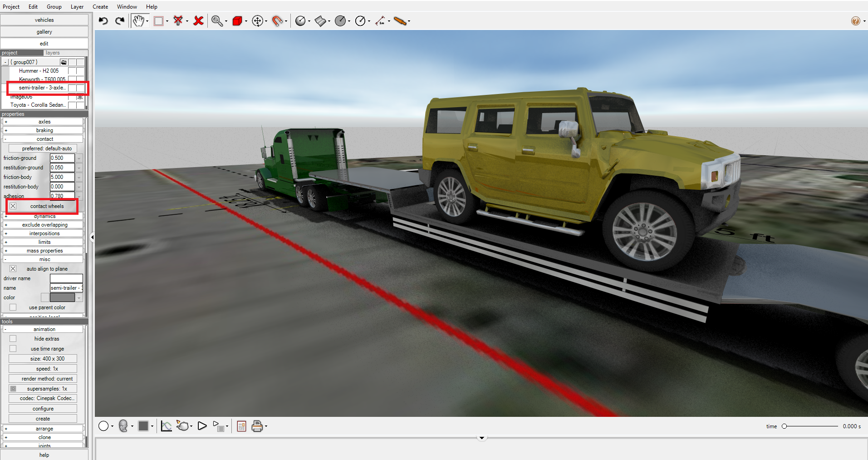Select the magnifying glass zoom tool

[217, 21]
